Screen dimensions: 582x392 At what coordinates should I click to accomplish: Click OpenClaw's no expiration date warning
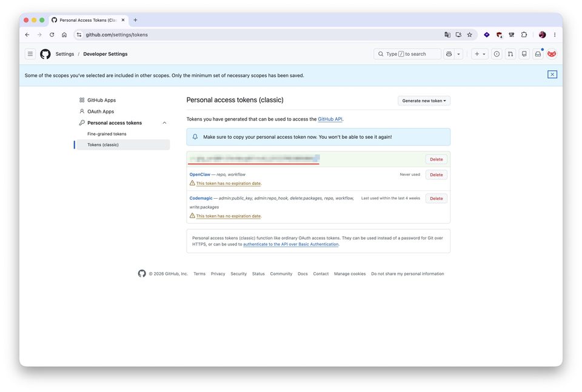tap(229, 183)
